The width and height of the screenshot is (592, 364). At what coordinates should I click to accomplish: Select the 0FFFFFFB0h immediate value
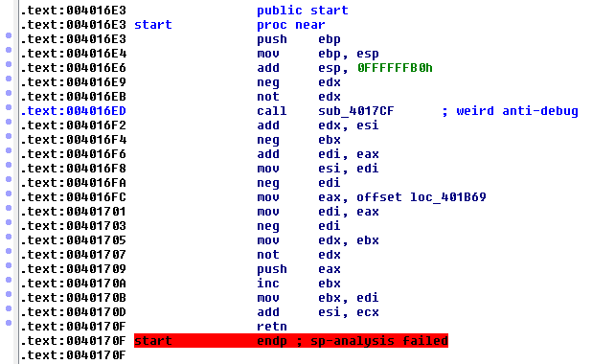[x=395, y=68]
